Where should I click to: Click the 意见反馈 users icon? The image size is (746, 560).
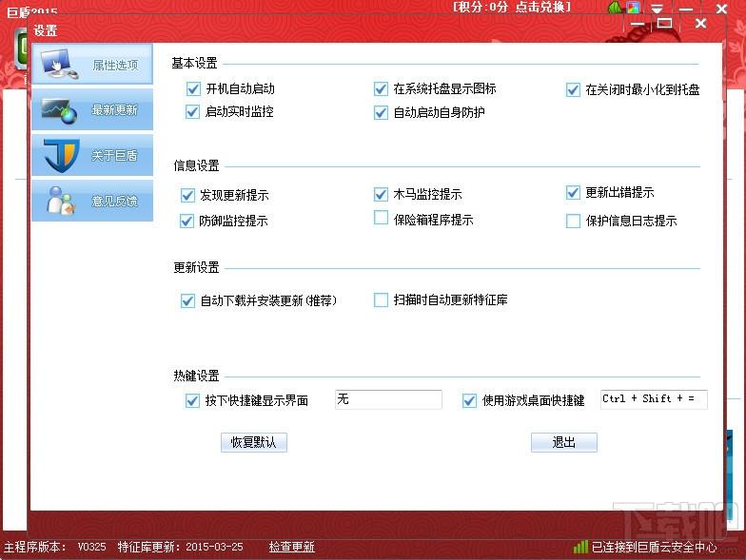pos(61,201)
